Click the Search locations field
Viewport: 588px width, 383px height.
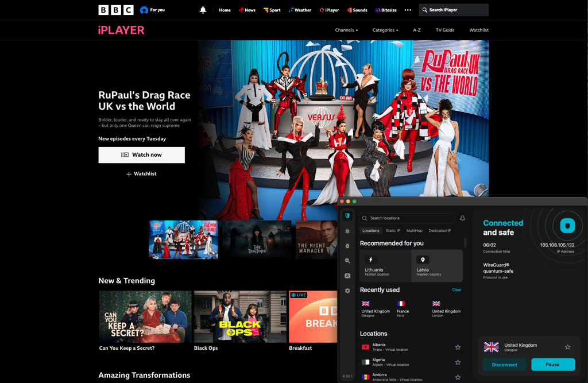pos(407,218)
